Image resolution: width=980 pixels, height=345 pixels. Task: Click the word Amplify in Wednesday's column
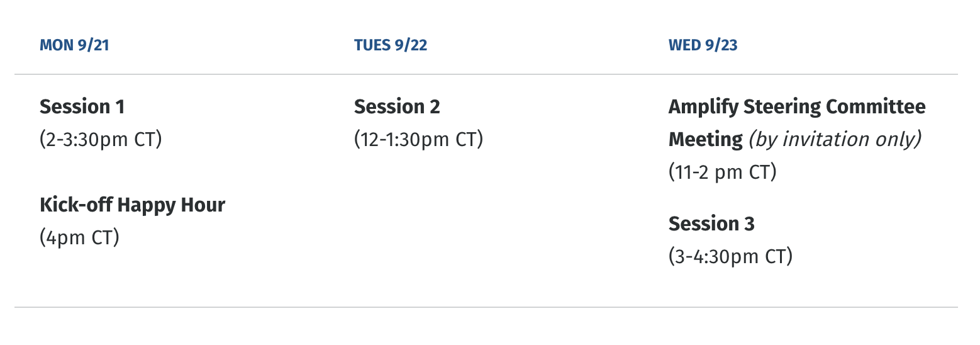click(703, 107)
